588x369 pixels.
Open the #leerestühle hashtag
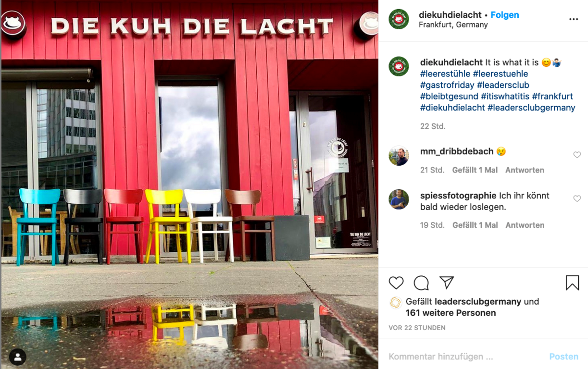[x=445, y=74]
